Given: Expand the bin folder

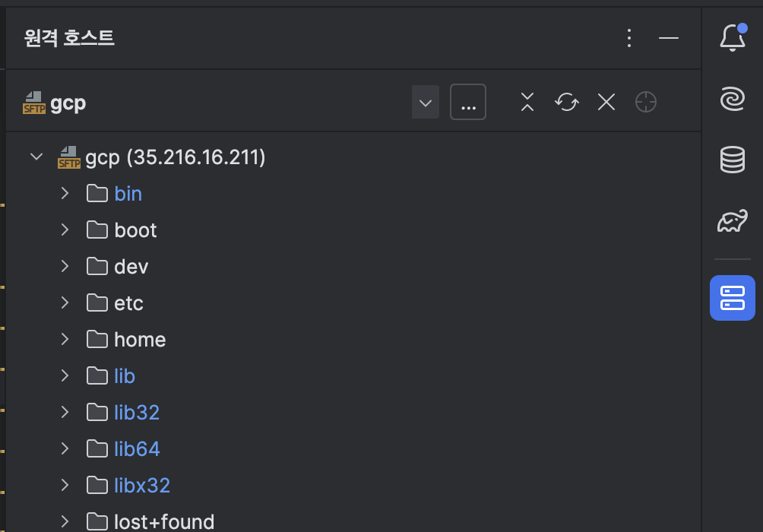Looking at the screenshot, I should [65, 193].
